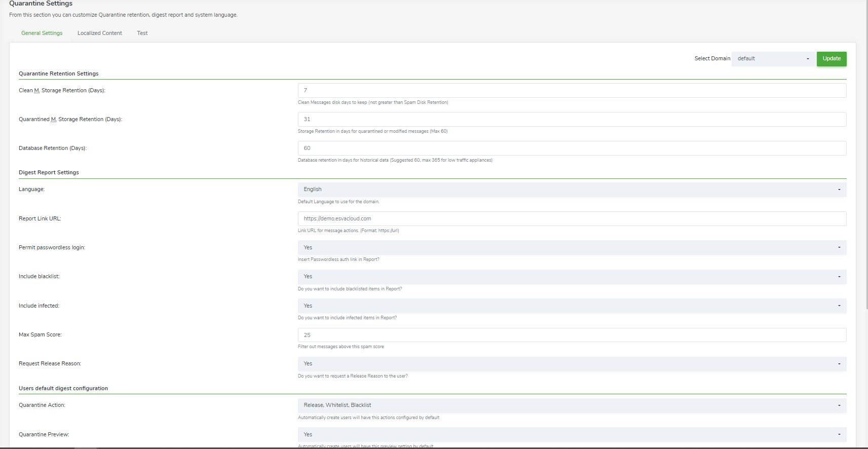The height and width of the screenshot is (449, 868).
Task: Click the Quarantined M. Storage Retention label
Action: (70, 119)
